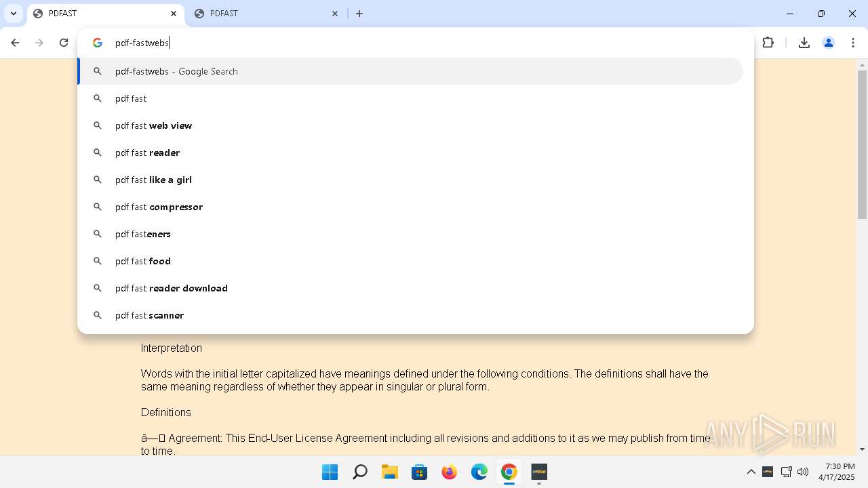The height and width of the screenshot is (488, 868).
Task: Open a new browser tab
Action: pos(359,14)
